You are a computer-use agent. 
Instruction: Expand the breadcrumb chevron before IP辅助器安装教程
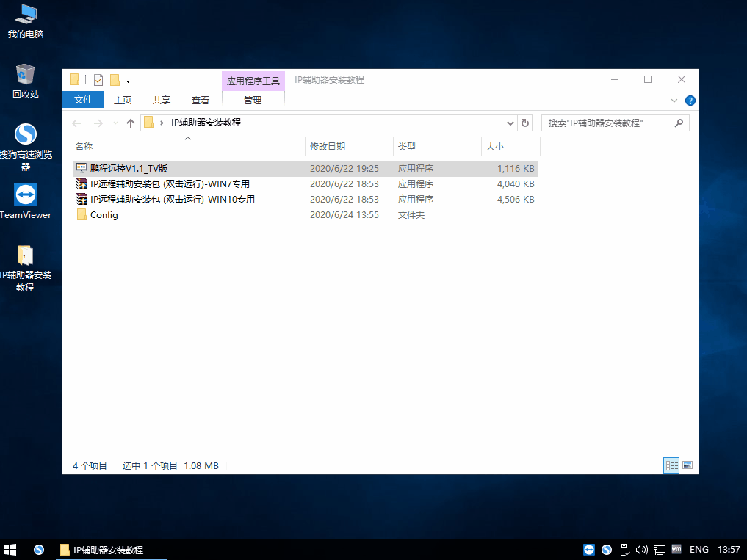pyautogui.click(x=162, y=123)
